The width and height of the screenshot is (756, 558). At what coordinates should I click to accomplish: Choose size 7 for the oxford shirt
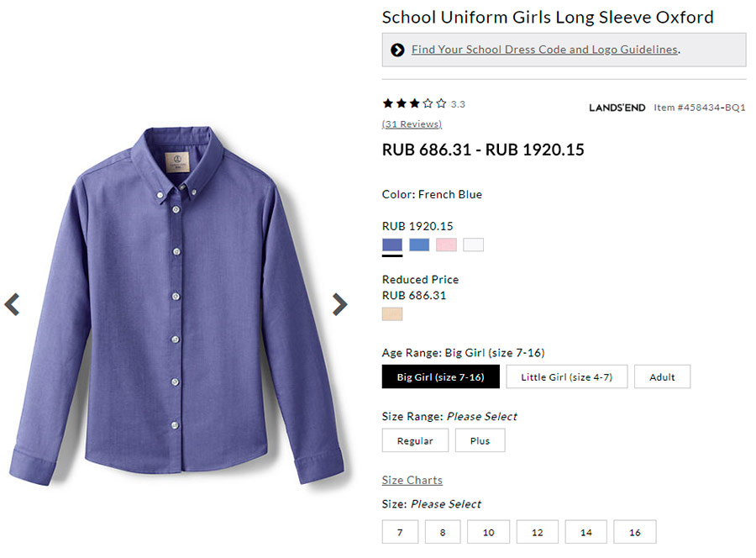[x=400, y=531]
